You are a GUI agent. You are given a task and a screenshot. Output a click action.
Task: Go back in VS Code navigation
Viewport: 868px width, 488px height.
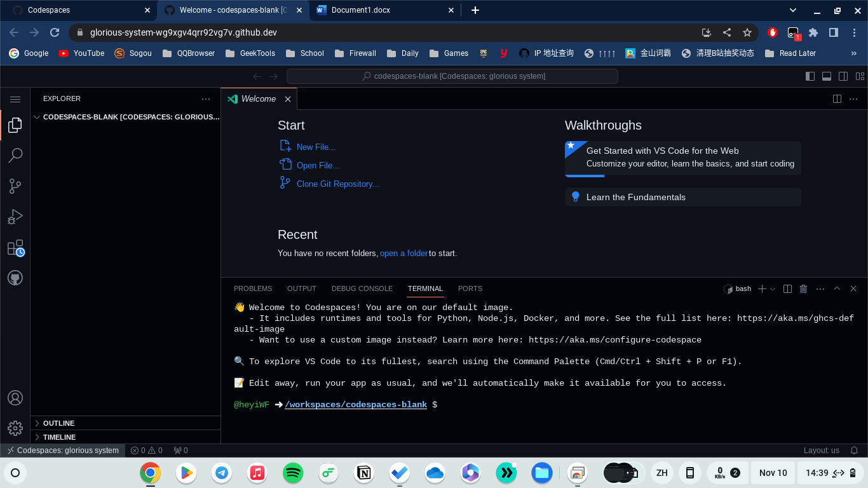pos(257,76)
